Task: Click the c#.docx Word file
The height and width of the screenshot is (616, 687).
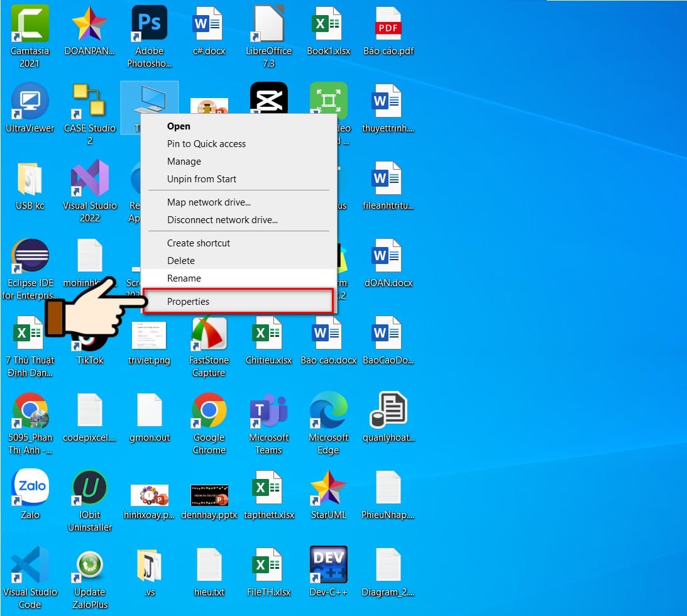Action: click(209, 24)
